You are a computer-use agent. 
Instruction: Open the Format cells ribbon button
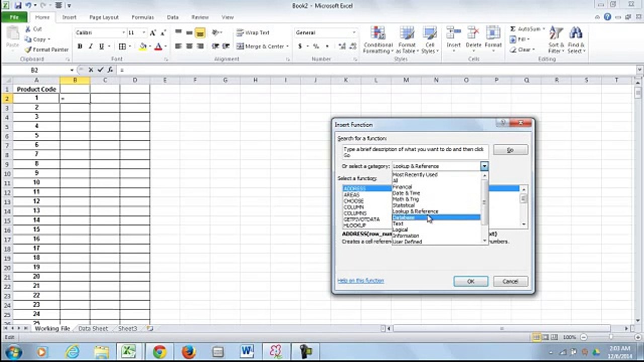pos(494,39)
